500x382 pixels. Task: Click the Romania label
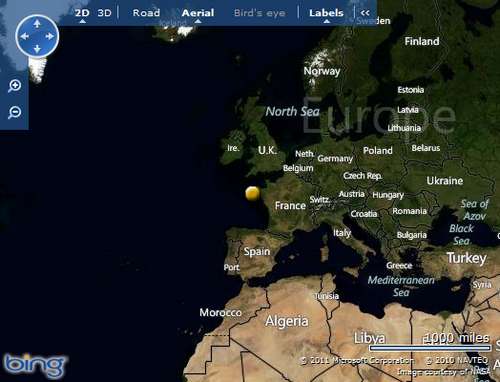[409, 211]
